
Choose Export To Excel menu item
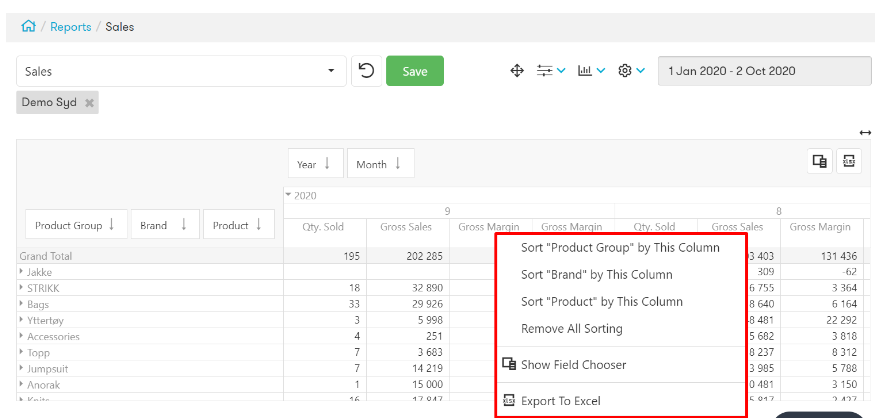pos(621,401)
